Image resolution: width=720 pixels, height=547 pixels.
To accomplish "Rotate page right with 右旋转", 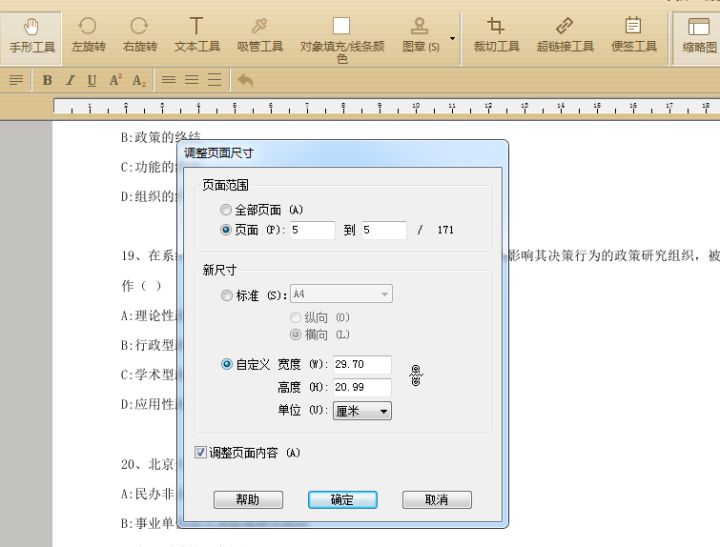I will click(x=140, y=35).
